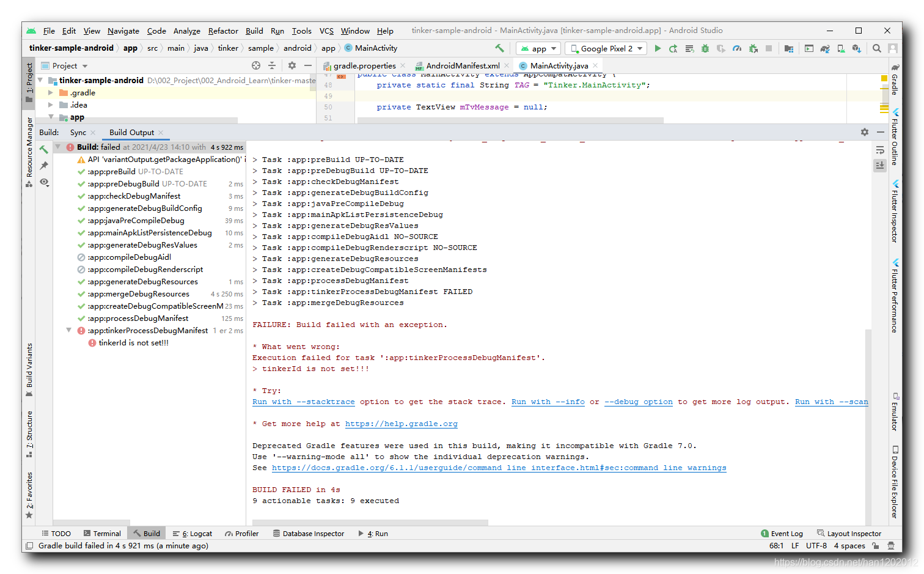Click the --debug option link
924x574 pixels.
click(x=638, y=402)
